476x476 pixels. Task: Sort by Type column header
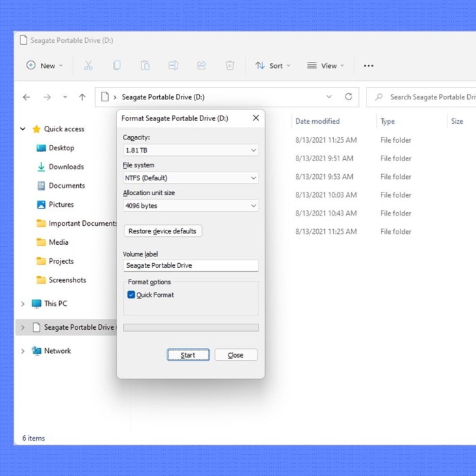pos(388,122)
